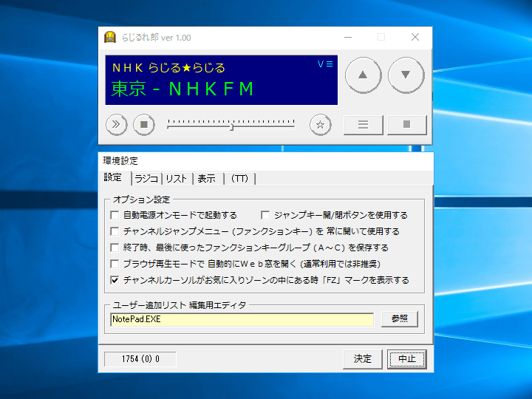
Task: Select the (TT) tab
Action: (x=239, y=179)
